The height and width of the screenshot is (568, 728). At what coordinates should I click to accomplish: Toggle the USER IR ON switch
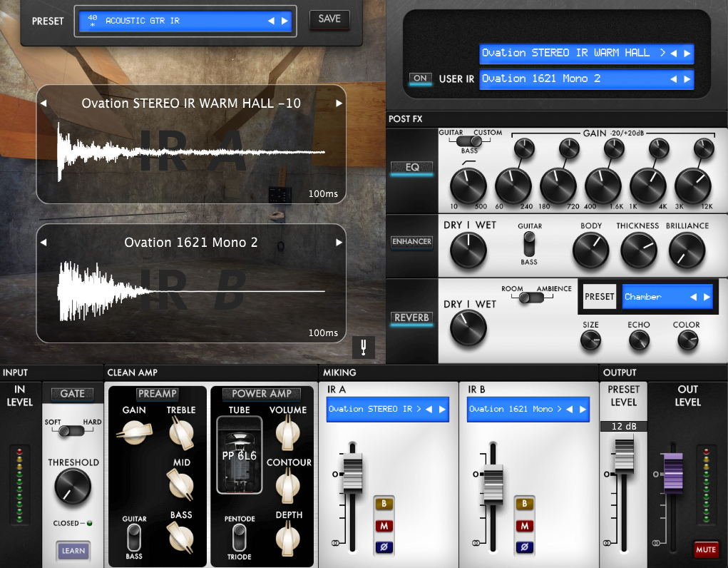click(421, 80)
